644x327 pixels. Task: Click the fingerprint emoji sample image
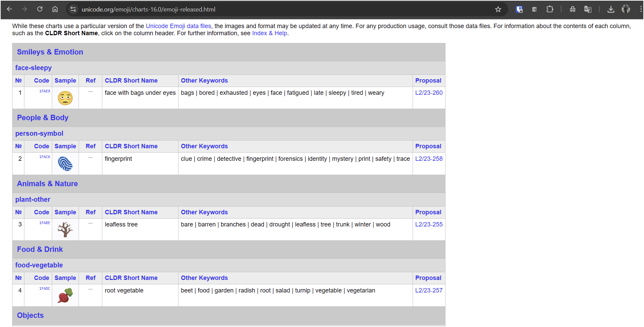(65, 164)
